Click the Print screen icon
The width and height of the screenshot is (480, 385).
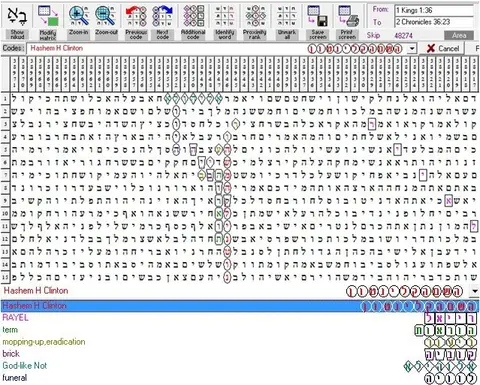tap(348, 15)
